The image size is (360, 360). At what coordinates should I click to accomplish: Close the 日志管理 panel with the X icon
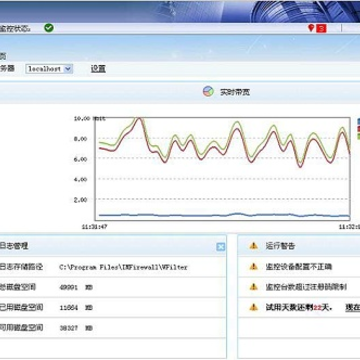point(220,247)
